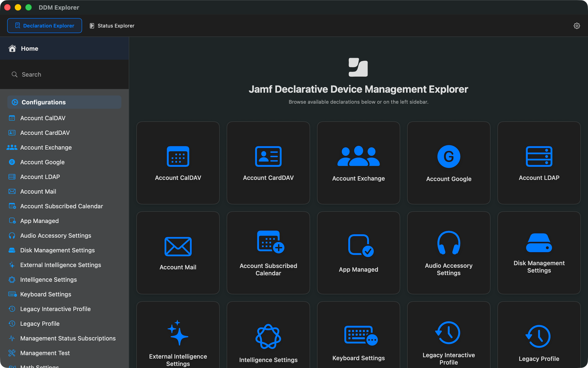This screenshot has width=588, height=368.
Task: Open Account Exchange card
Action: [358, 163]
